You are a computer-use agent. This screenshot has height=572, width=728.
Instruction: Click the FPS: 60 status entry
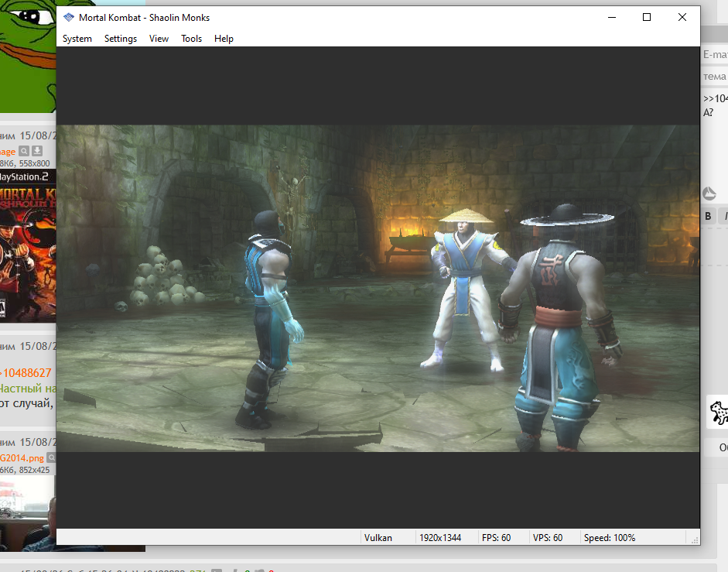pyautogui.click(x=497, y=538)
